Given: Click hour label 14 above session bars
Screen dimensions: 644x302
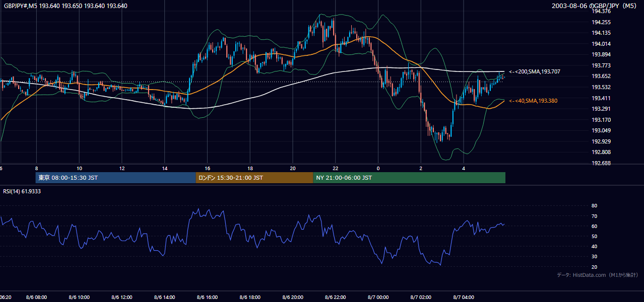Looking at the screenshot, I should (165, 169).
